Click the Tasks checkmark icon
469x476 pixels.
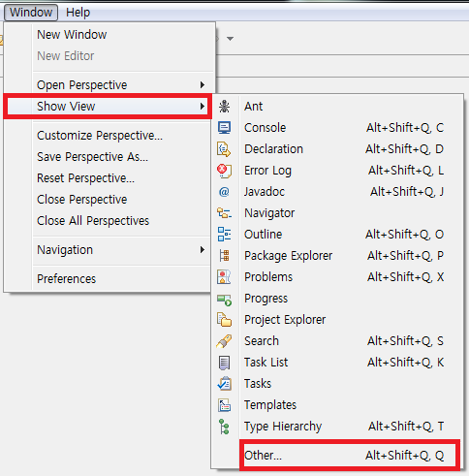[224, 384]
